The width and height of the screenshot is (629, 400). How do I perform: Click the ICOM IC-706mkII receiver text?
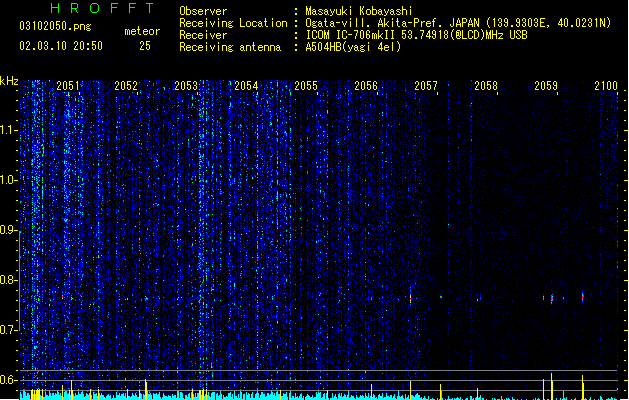[416, 35]
